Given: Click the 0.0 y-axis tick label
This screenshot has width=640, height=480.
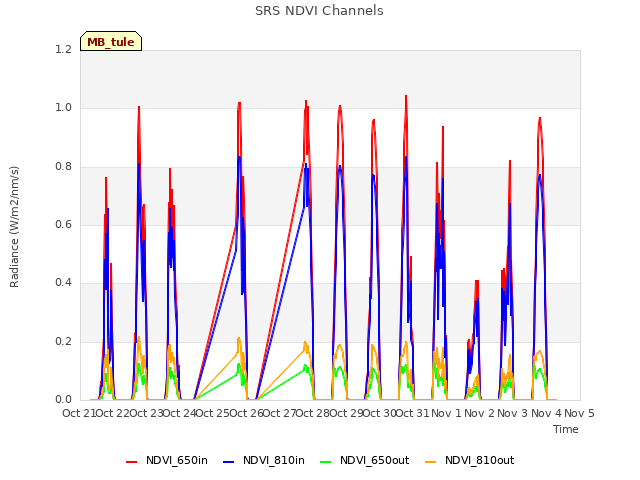Looking at the screenshot, I should pos(63,400).
